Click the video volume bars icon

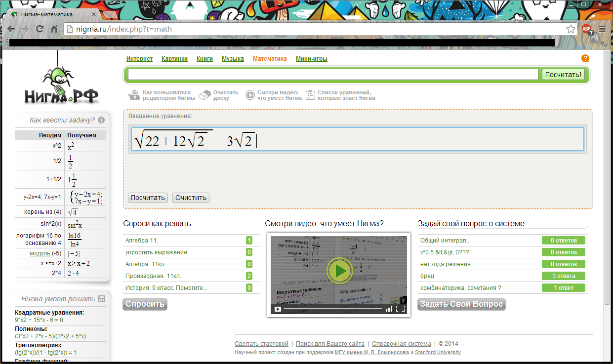tap(389, 309)
